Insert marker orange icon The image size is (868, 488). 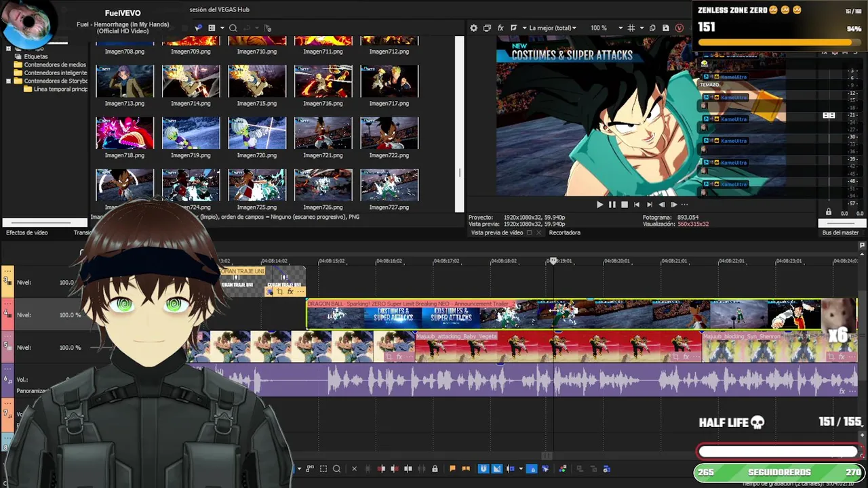[x=452, y=468]
